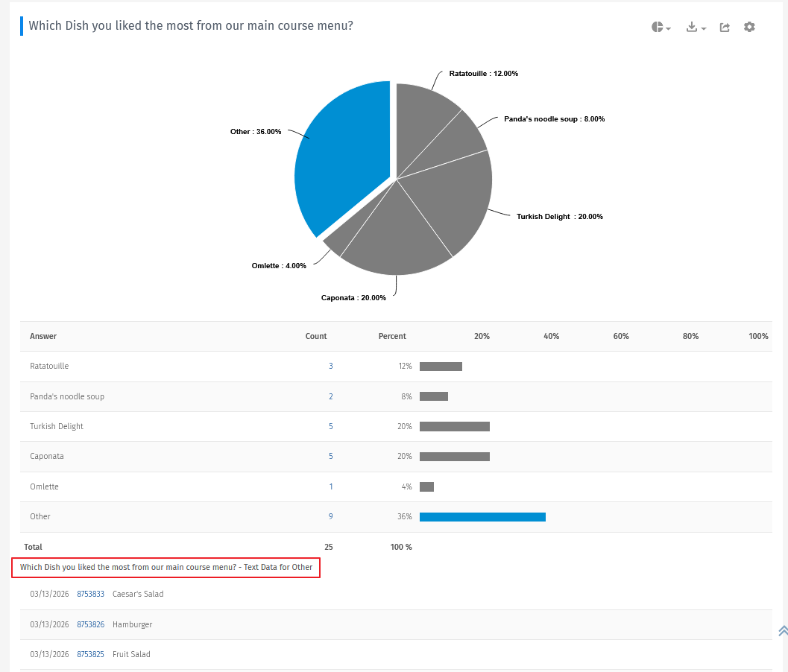Screen dimensions: 788x672
Task: Open the chart type dropdown arrow
Action: (668, 28)
